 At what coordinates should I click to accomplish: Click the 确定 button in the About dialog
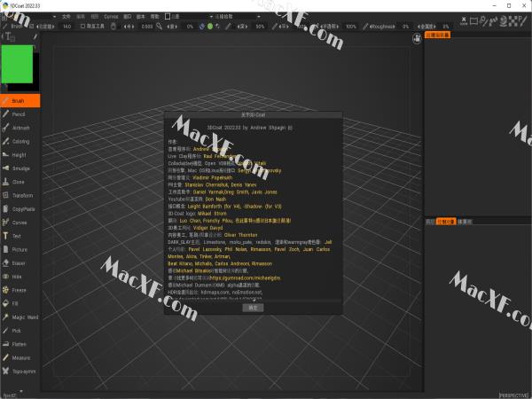click(253, 308)
